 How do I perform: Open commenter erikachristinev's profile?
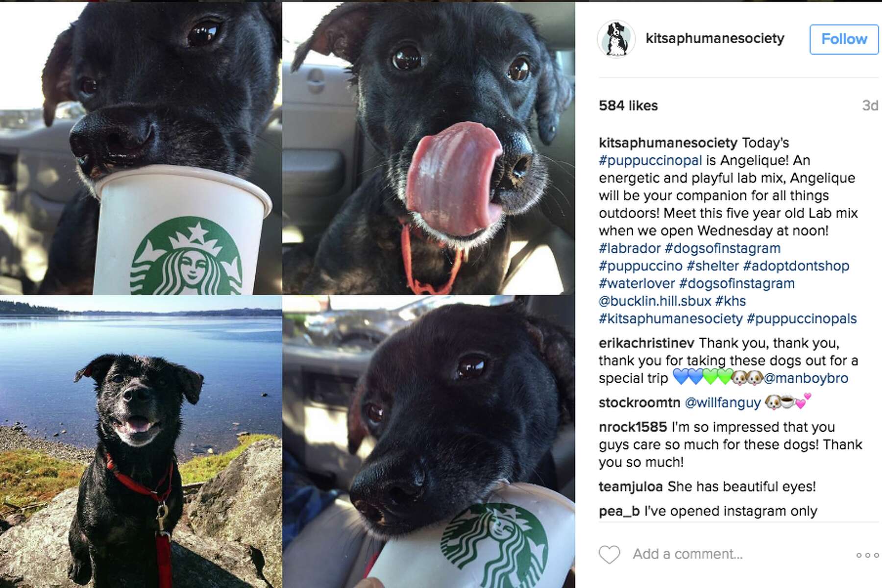pyautogui.click(x=646, y=343)
